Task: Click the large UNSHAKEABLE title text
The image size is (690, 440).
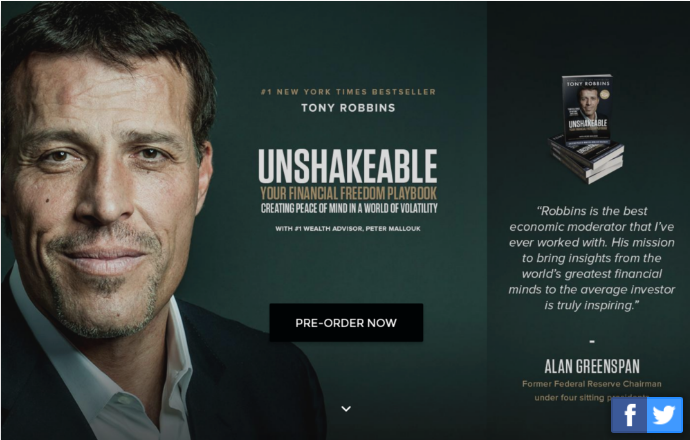Action: pyautogui.click(x=348, y=166)
